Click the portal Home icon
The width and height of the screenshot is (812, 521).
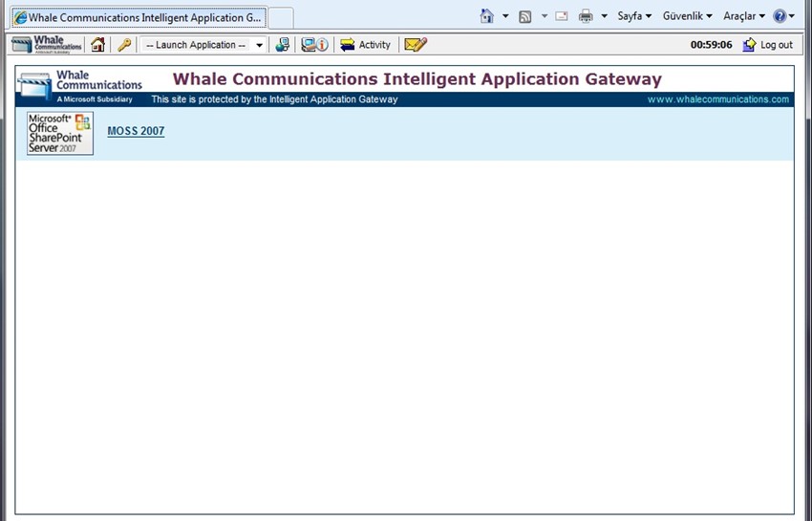pos(97,45)
